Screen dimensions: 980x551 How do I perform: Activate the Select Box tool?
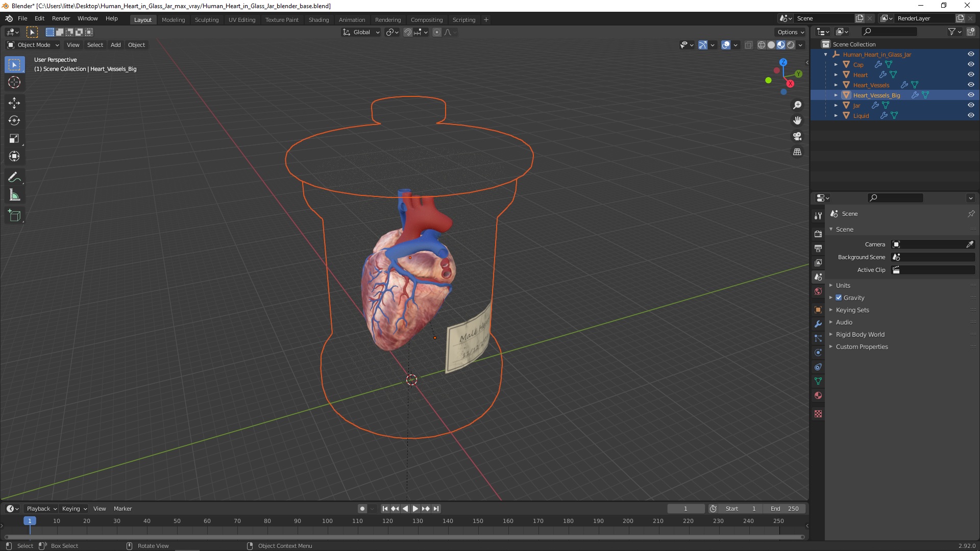(14, 65)
